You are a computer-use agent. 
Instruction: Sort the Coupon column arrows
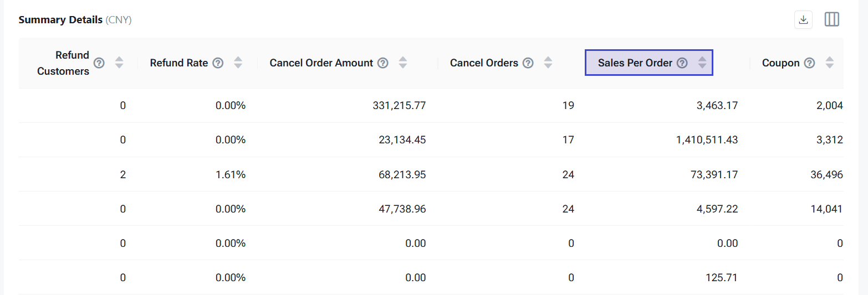coord(829,63)
